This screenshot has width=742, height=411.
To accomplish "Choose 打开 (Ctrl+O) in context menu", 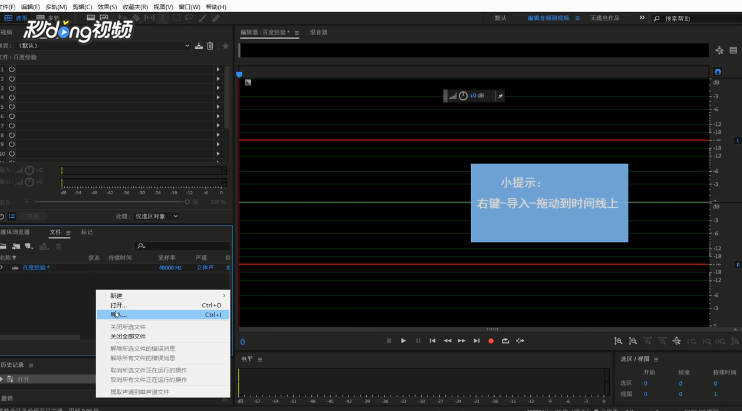I will click(163, 305).
